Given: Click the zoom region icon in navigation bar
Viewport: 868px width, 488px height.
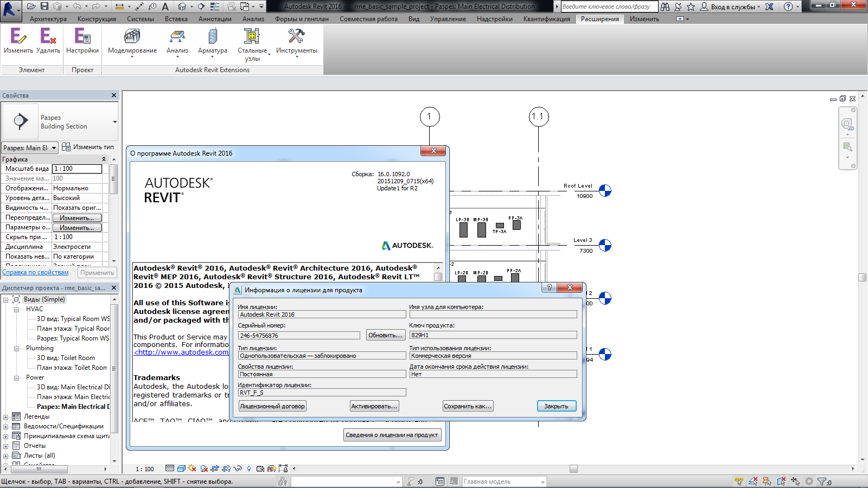Looking at the screenshot, I should [x=847, y=147].
